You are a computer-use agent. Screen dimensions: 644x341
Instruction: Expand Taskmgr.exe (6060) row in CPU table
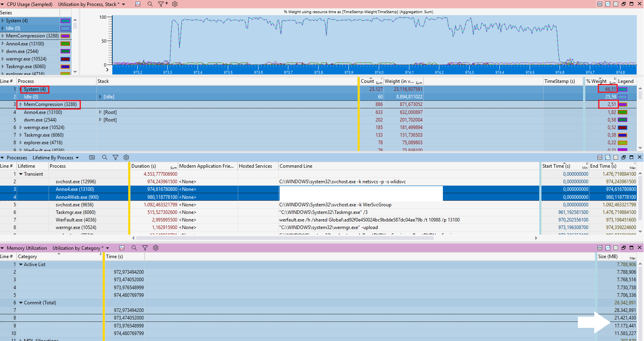point(21,135)
